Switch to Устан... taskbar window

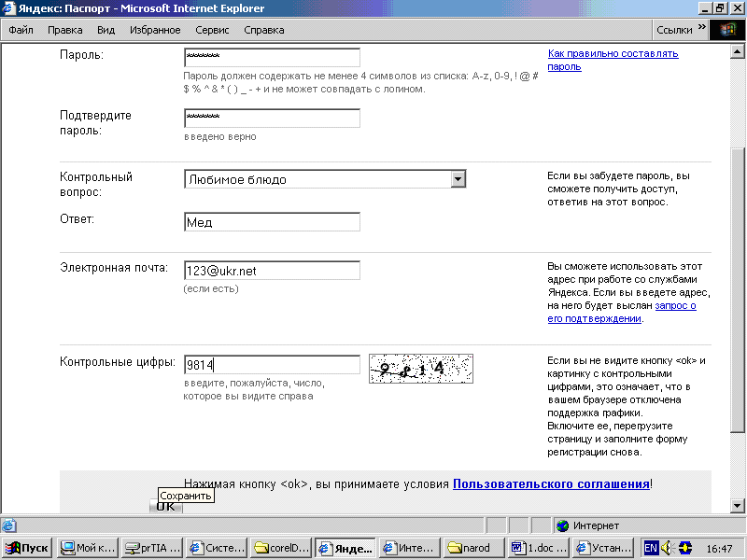click(603, 548)
